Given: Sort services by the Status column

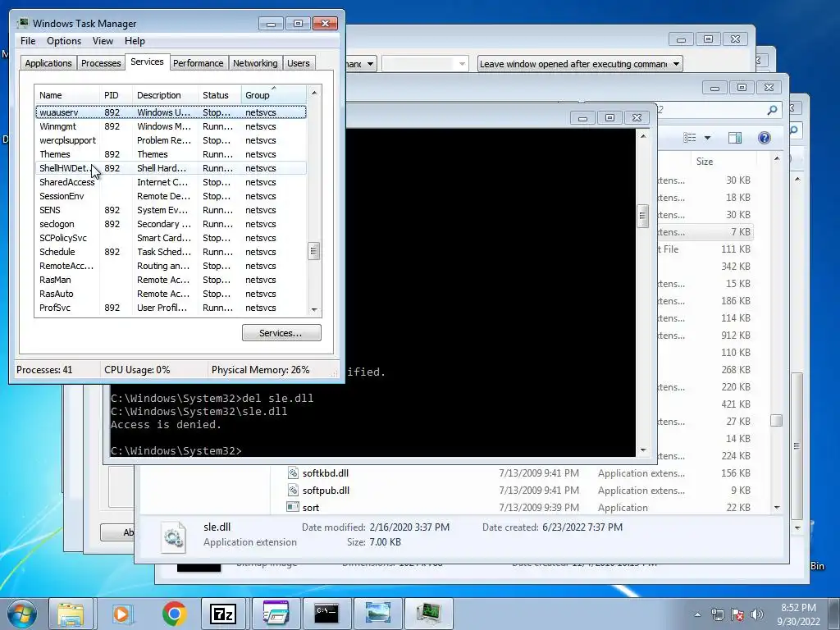Looking at the screenshot, I should point(220,95).
